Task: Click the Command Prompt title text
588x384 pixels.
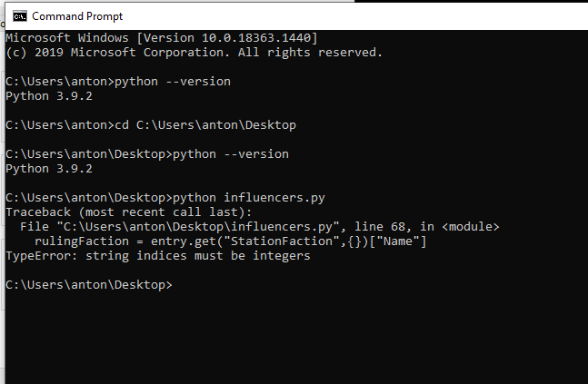Action: tap(77, 16)
